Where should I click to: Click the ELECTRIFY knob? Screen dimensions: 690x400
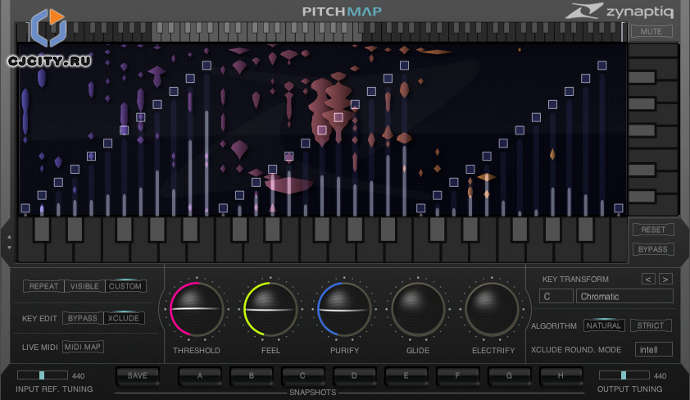[492, 309]
